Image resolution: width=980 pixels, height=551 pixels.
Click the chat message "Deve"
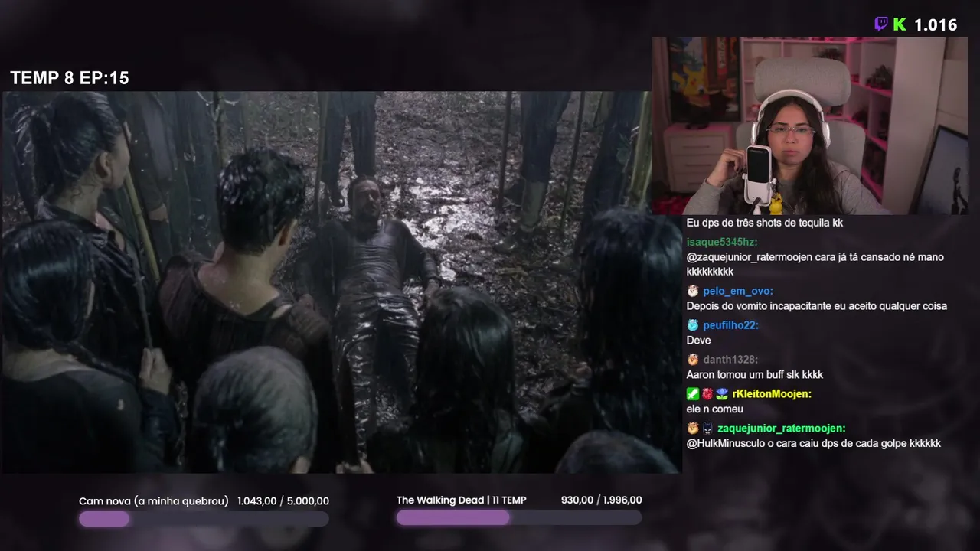(x=699, y=341)
